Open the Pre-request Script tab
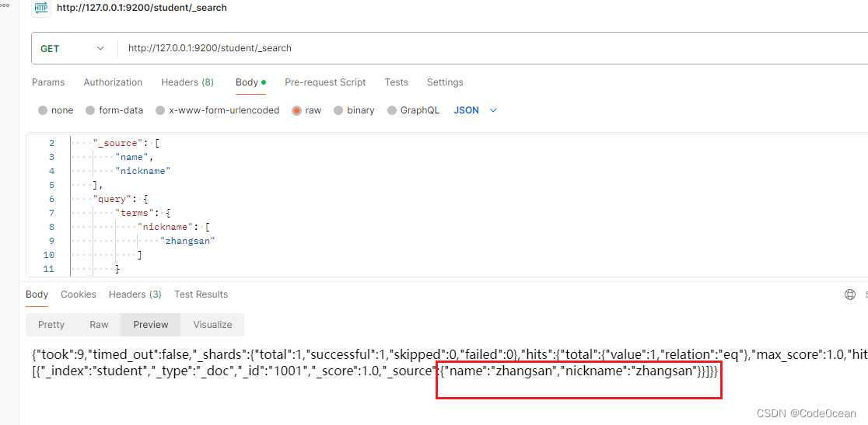This screenshot has height=425, width=868. coord(325,82)
